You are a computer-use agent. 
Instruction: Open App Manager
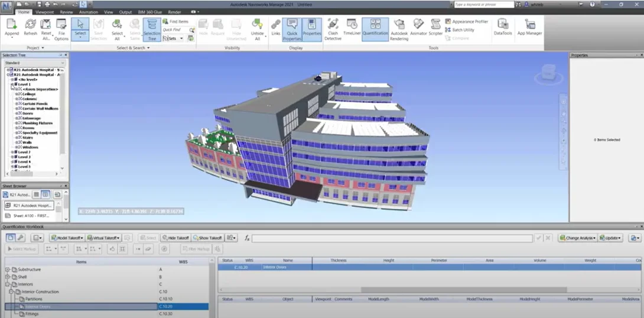point(529,28)
